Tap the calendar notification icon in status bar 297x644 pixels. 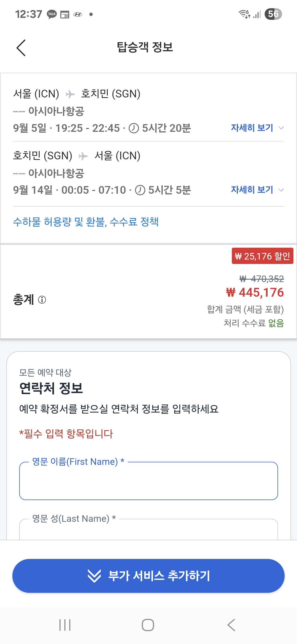tap(65, 14)
